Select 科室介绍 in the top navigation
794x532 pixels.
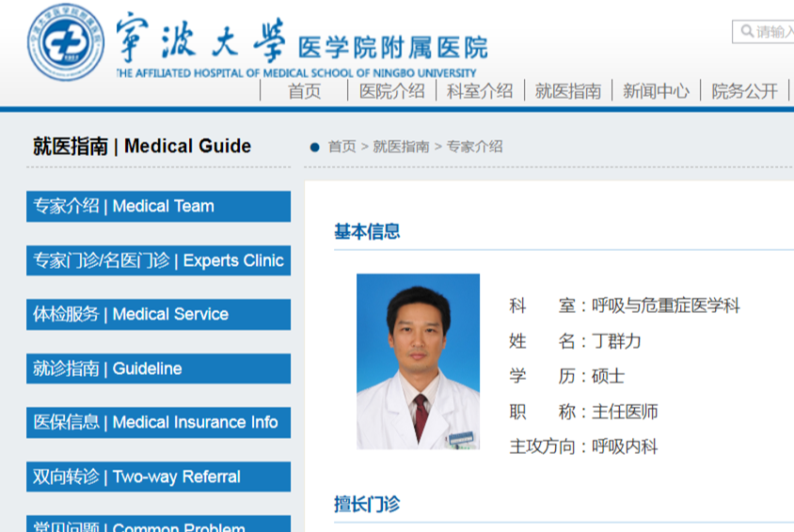tap(480, 91)
